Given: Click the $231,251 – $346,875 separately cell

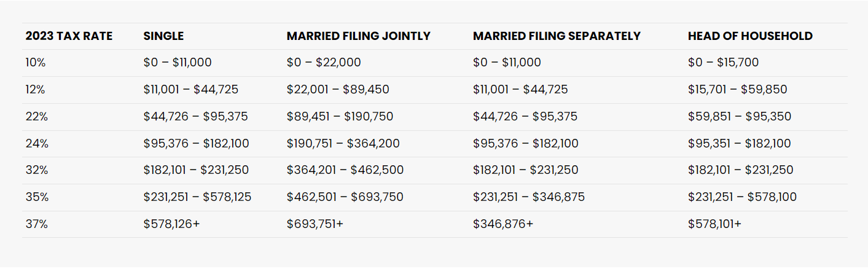Looking at the screenshot, I should pyautogui.click(x=528, y=197).
